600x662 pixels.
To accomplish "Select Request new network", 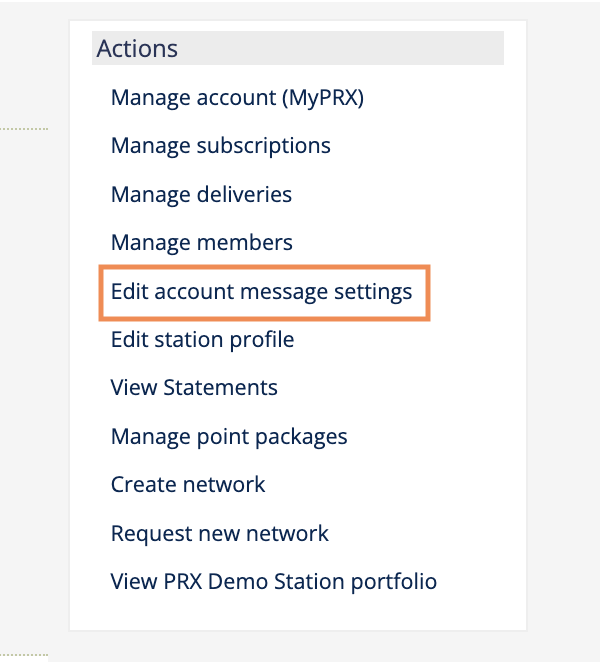I will [x=220, y=533].
